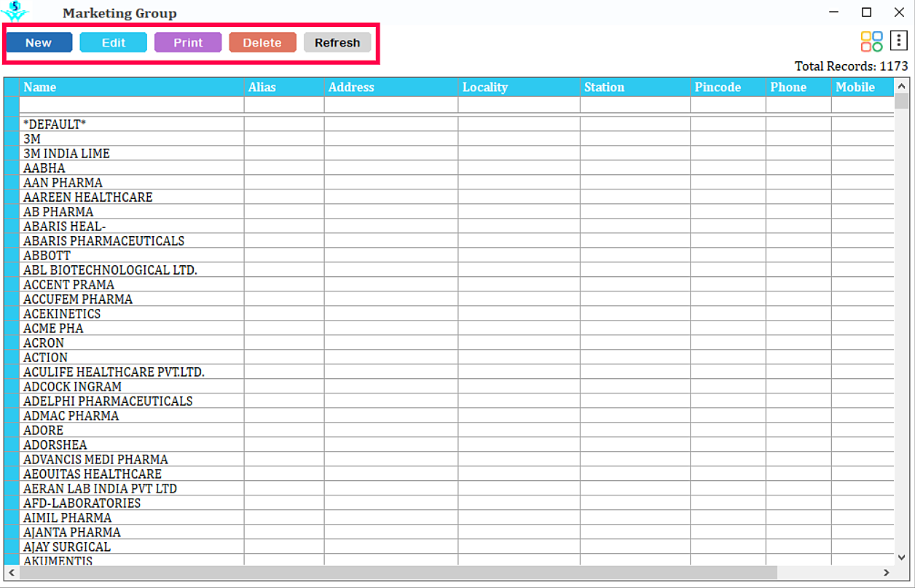Screen dimensions: 915x588
Task: Click the Station column header
Action: 635,87
